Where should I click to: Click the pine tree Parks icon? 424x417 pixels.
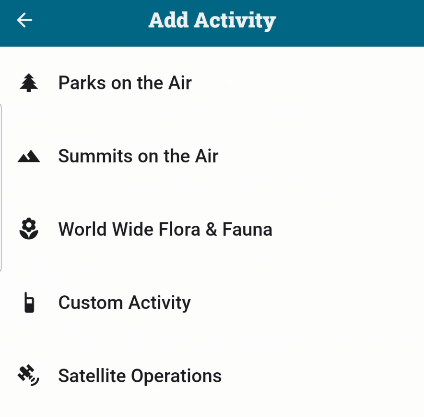(29, 83)
